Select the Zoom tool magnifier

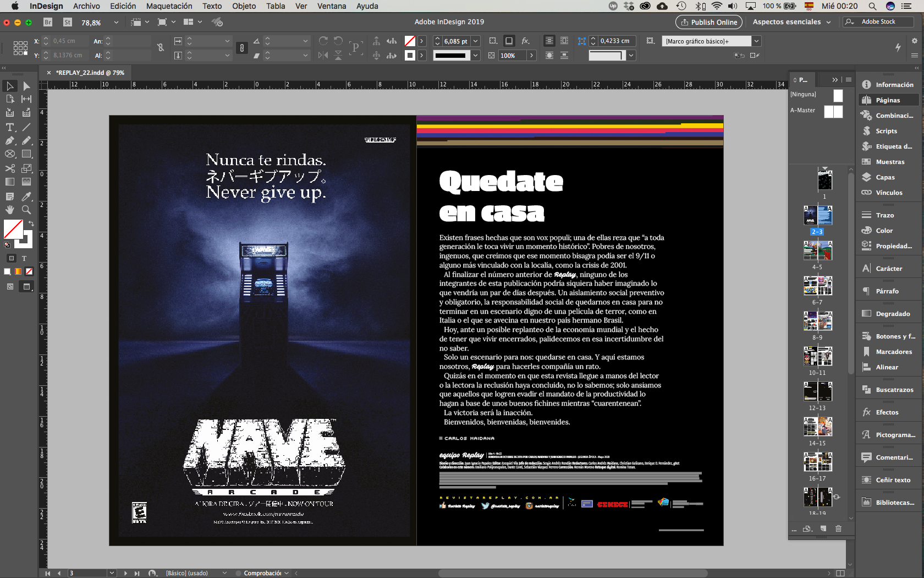pos(26,210)
